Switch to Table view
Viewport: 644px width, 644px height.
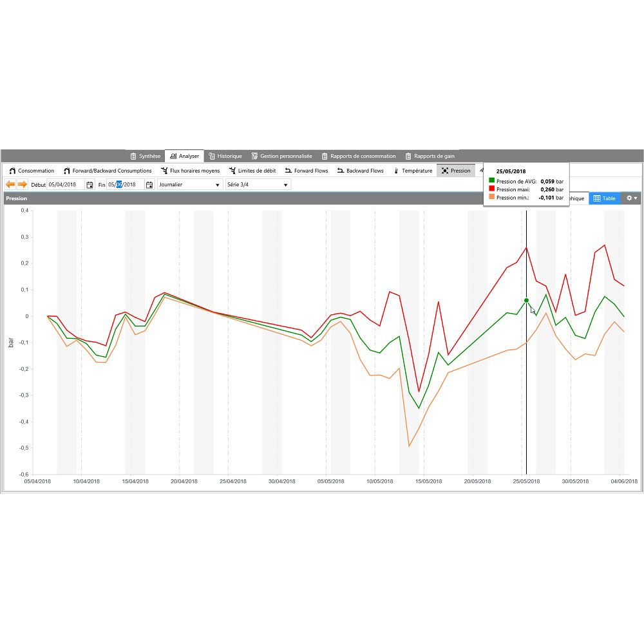click(x=605, y=198)
